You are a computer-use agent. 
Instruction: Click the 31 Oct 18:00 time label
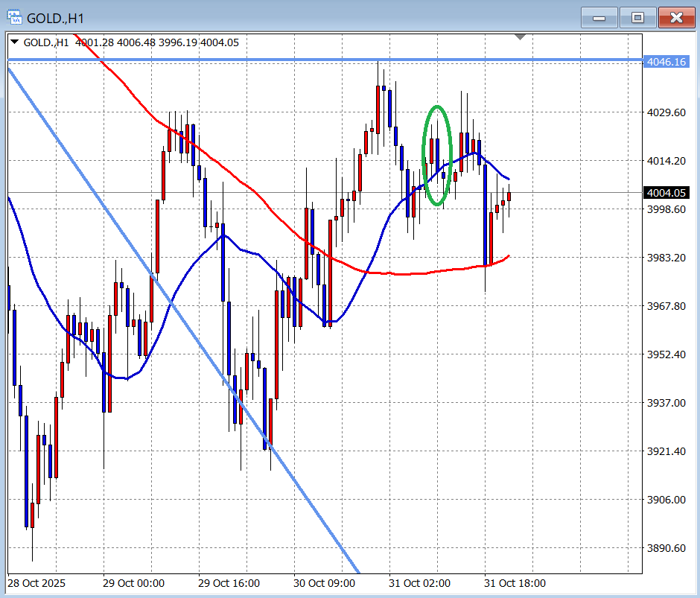pos(515,583)
